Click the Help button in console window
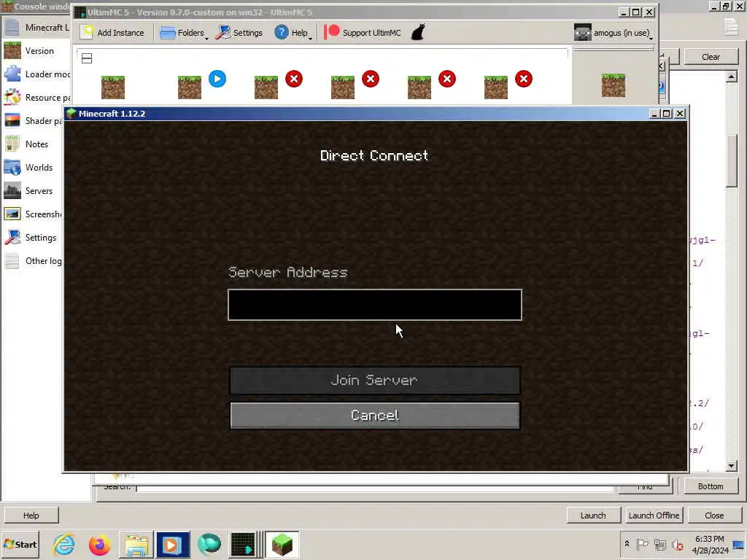 31,516
